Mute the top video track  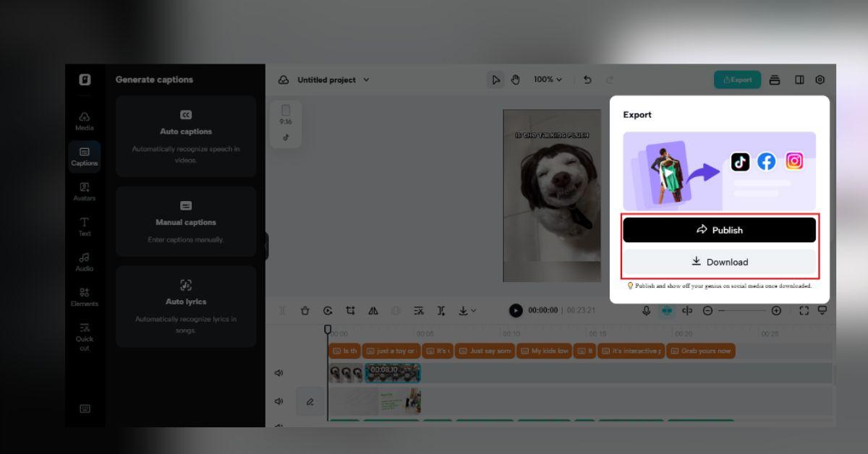(x=279, y=373)
